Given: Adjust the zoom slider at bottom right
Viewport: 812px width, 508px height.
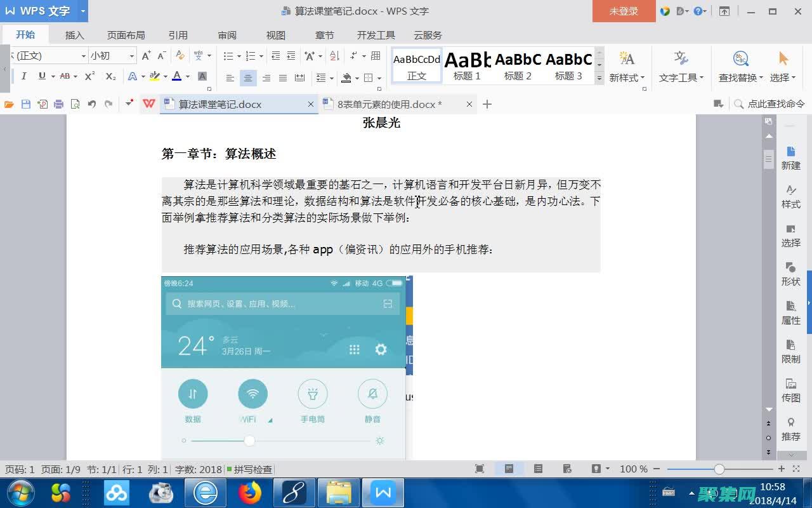Looking at the screenshot, I should point(720,469).
